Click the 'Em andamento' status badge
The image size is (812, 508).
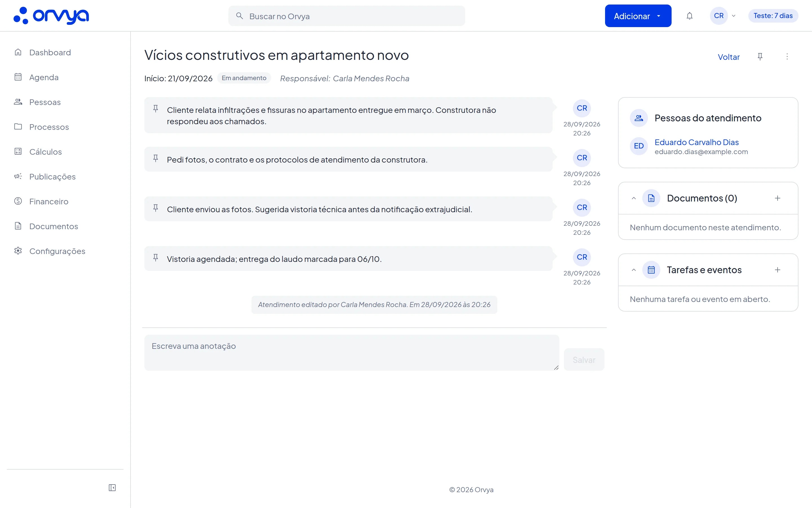click(244, 78)
